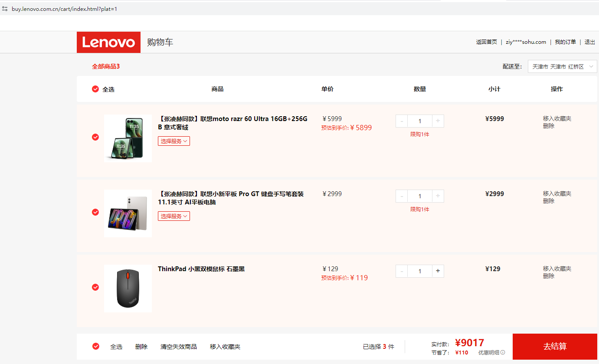Click minus button for 小新平板 Pro GT

pos(402,196)
